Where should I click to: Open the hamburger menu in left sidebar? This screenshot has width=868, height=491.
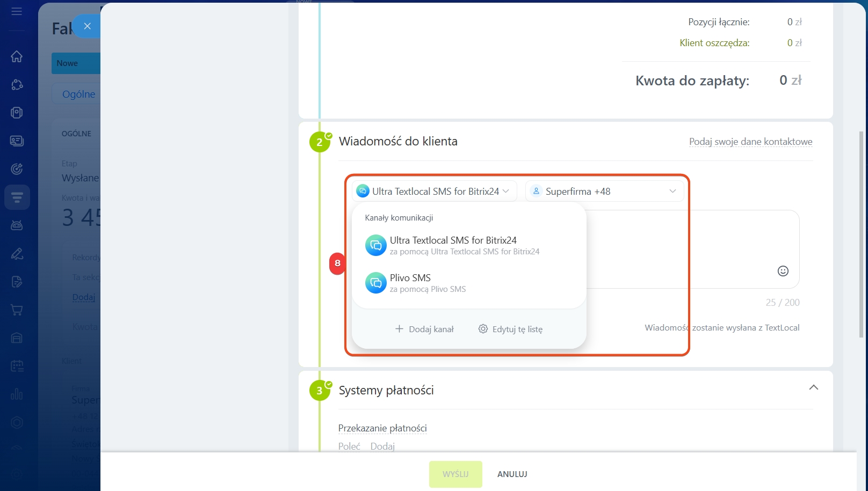pyautogui.click(x=17, y=11)
